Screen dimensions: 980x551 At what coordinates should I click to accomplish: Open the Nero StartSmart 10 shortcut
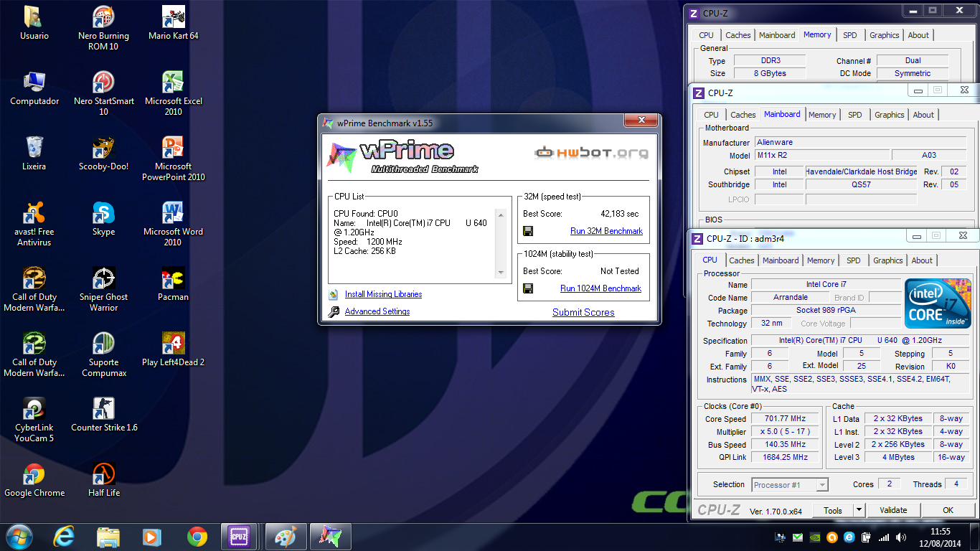[x=103, y=93]
